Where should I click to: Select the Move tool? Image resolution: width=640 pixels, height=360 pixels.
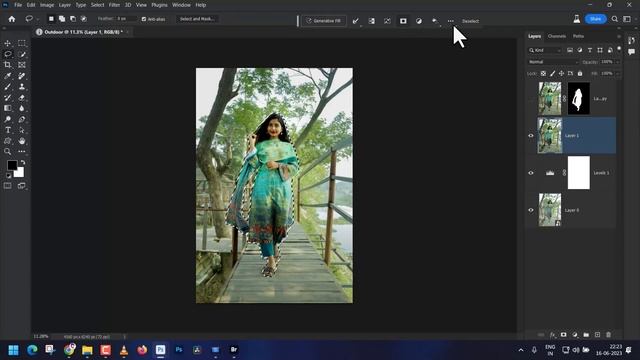click(x=7, y=43)
